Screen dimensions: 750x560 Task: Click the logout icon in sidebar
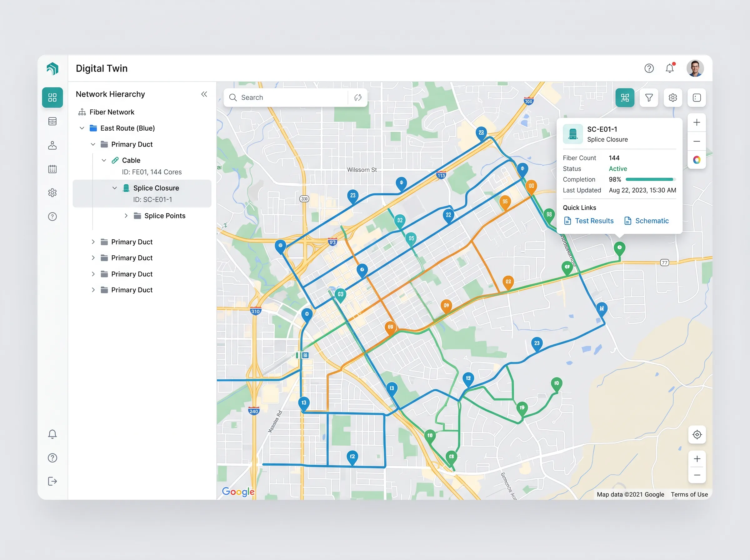[52, 481]
